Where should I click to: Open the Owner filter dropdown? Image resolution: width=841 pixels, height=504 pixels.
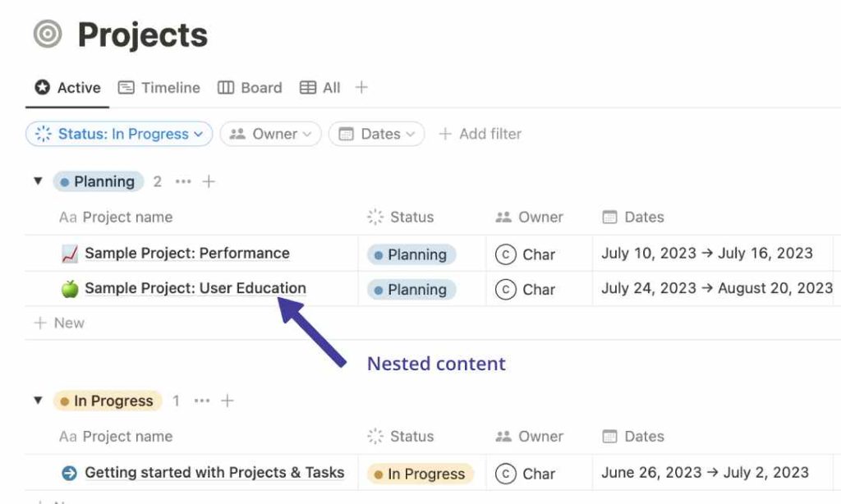click(270, 133)
